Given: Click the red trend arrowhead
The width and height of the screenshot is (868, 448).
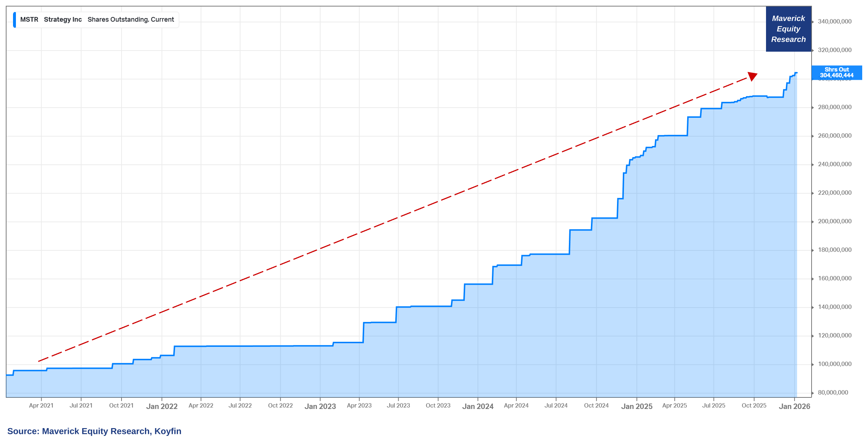Looking at the screenshot, I should tap(752, 76).
